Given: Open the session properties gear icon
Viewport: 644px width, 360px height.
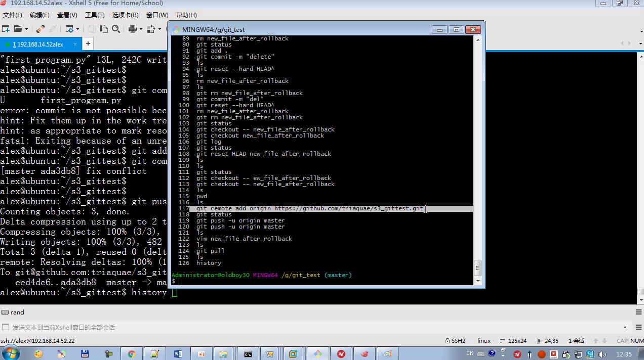Looking at the screenshot, I should (x=69, y=29).
